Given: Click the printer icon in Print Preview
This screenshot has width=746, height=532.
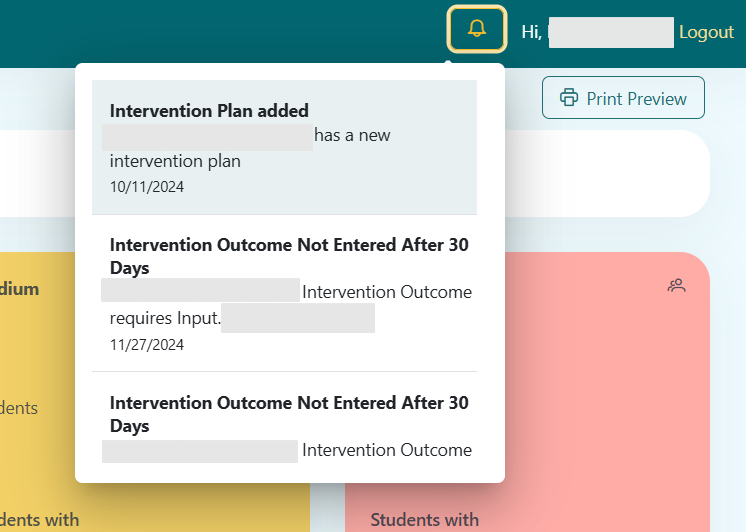Looking at the screenshot, I should 569,98.
